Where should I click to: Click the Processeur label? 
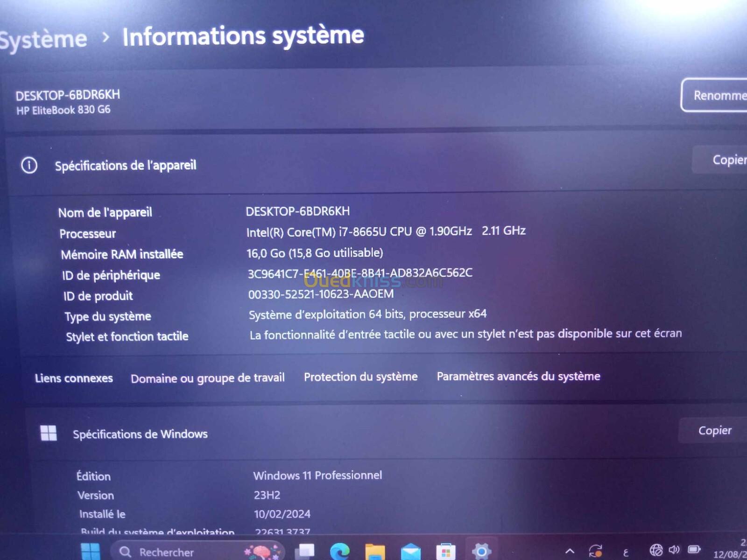(x=87, y=233)
